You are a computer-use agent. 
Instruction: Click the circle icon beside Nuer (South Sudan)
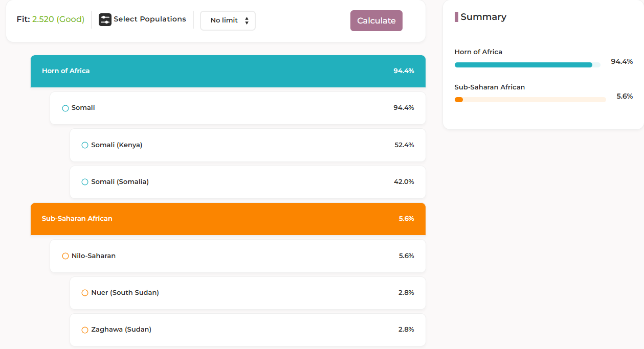click(x=85, y=293)
